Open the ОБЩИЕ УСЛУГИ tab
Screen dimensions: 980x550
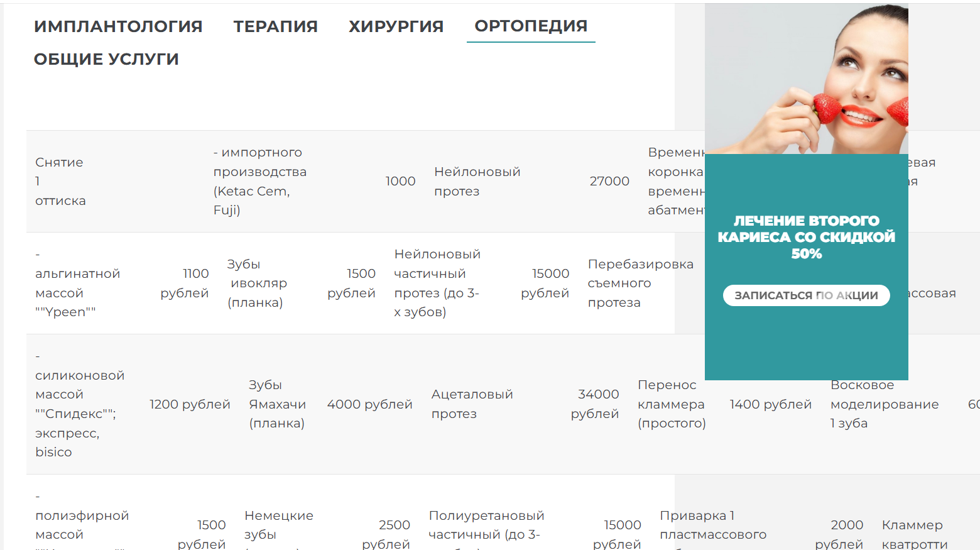106,59
